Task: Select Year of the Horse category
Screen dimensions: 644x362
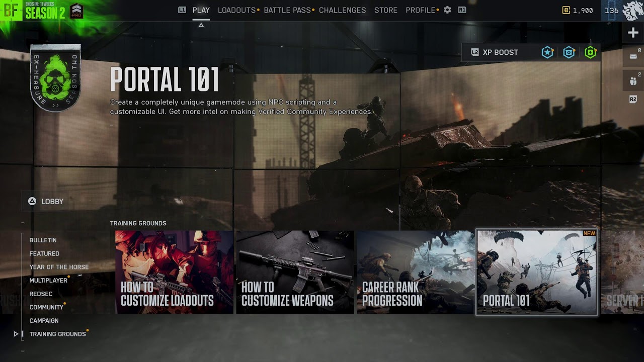Action: tap(59, 267)
